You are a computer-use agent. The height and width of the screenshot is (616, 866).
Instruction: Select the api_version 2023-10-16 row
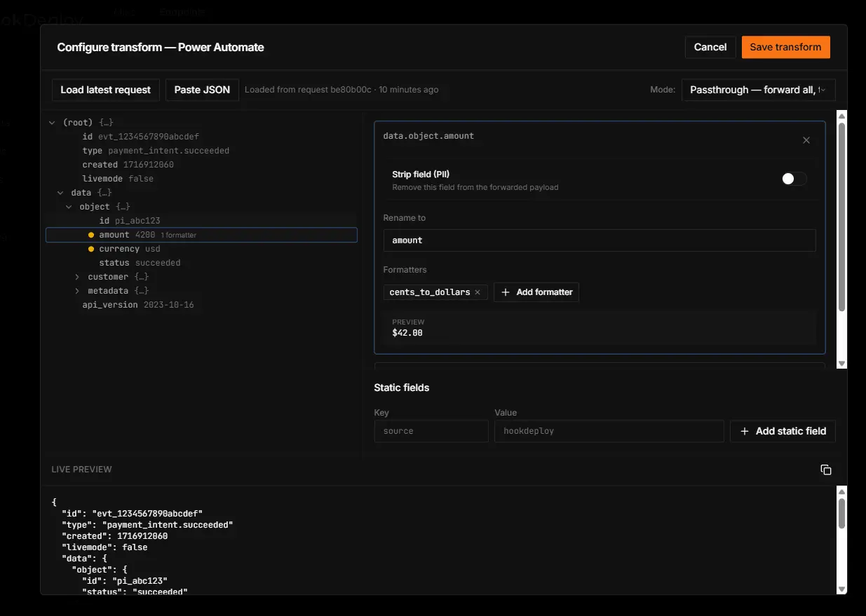coord(201,305)
